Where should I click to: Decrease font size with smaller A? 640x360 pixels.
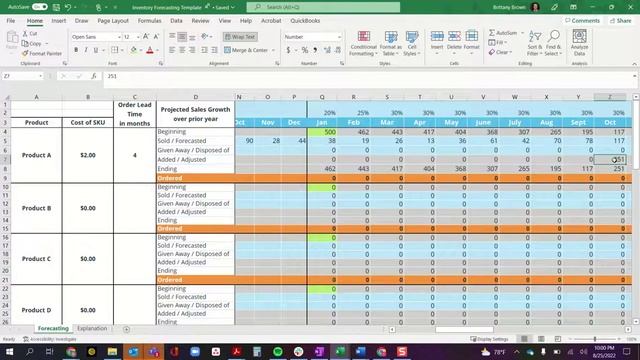tap(156, 37)
